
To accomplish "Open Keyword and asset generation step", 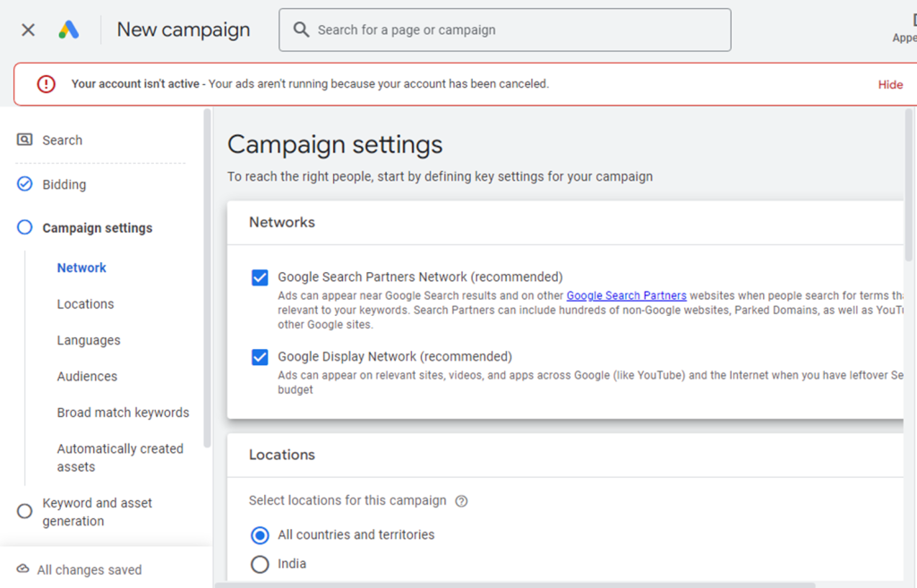I will [x=97, y=512].
